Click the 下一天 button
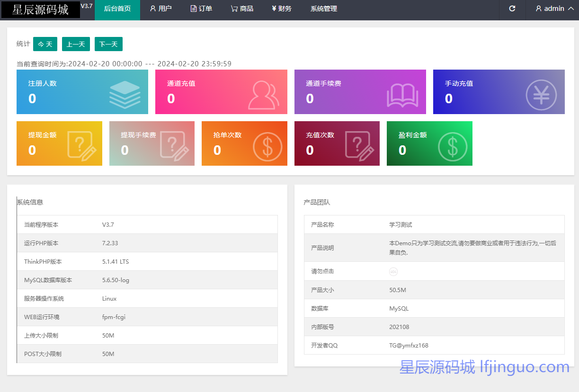The height and width of the screenshot is (392, 579). (x=108, y=44)
